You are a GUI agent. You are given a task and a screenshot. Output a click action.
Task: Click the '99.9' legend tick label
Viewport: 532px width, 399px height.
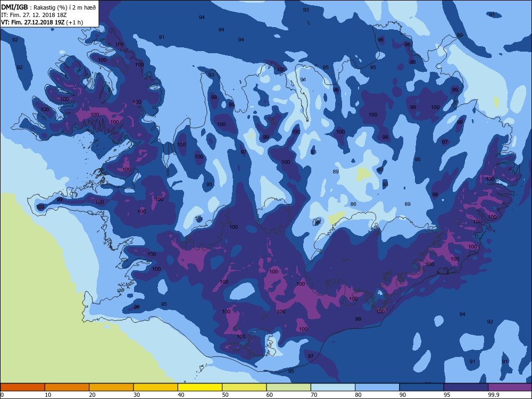[493, 395]
